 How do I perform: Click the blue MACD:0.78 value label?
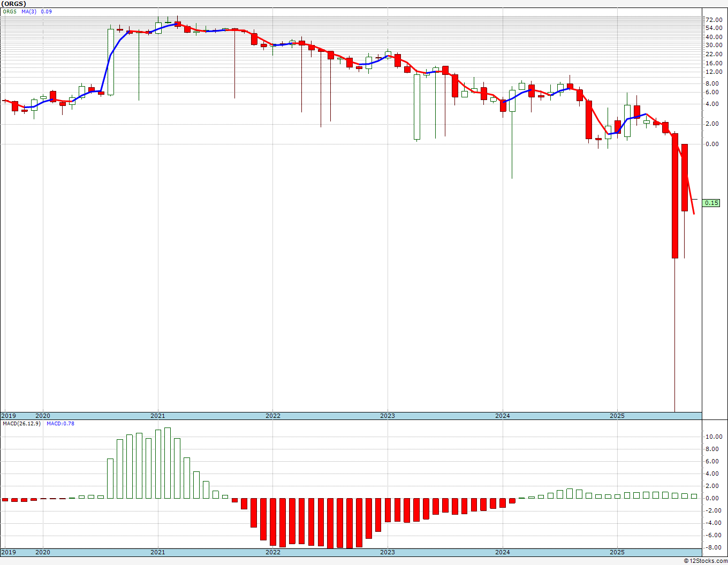tap(60, 424)
